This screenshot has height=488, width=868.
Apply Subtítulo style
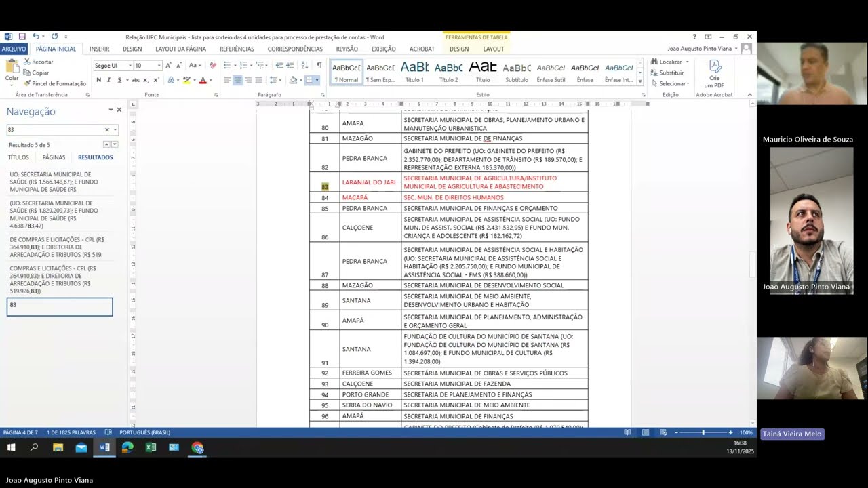pyautogui.click(x=517, y=72)
